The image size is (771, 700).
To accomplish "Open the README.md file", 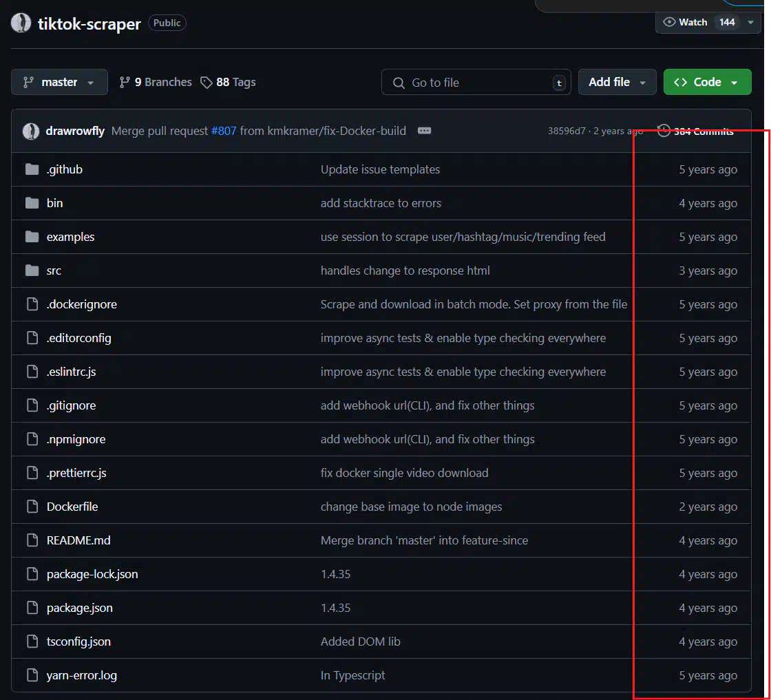I will 78,540.
